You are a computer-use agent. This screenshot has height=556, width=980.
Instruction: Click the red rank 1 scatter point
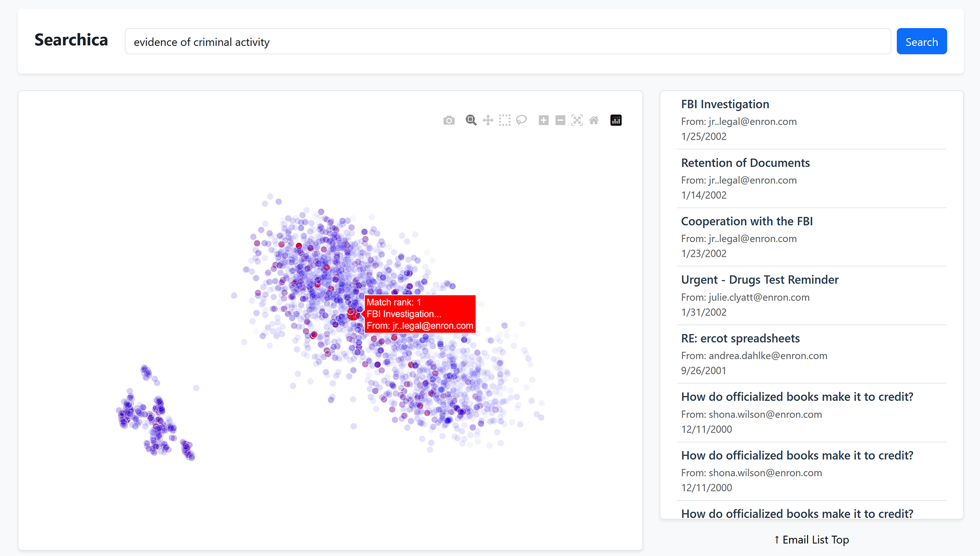[352, 314]
